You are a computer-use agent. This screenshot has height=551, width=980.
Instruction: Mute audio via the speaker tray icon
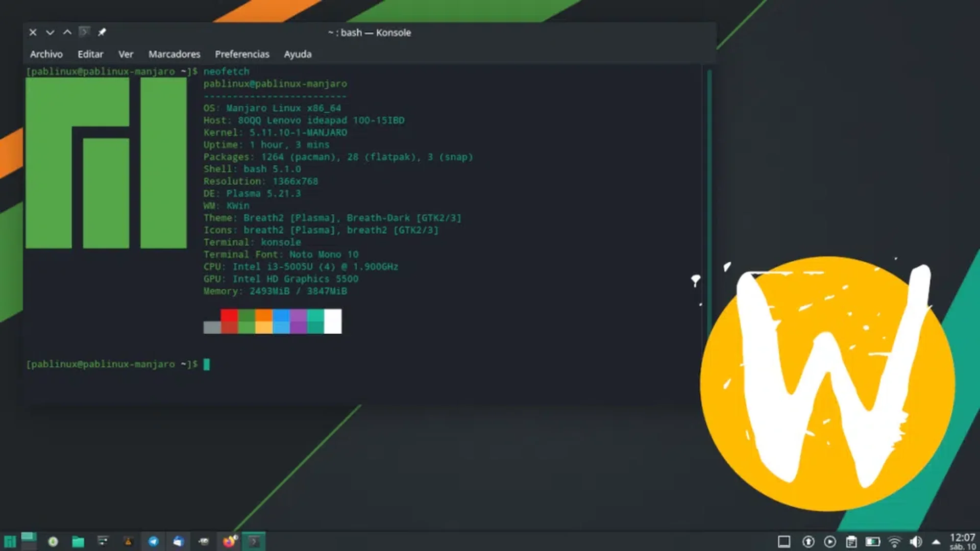(x=916, y=542)
